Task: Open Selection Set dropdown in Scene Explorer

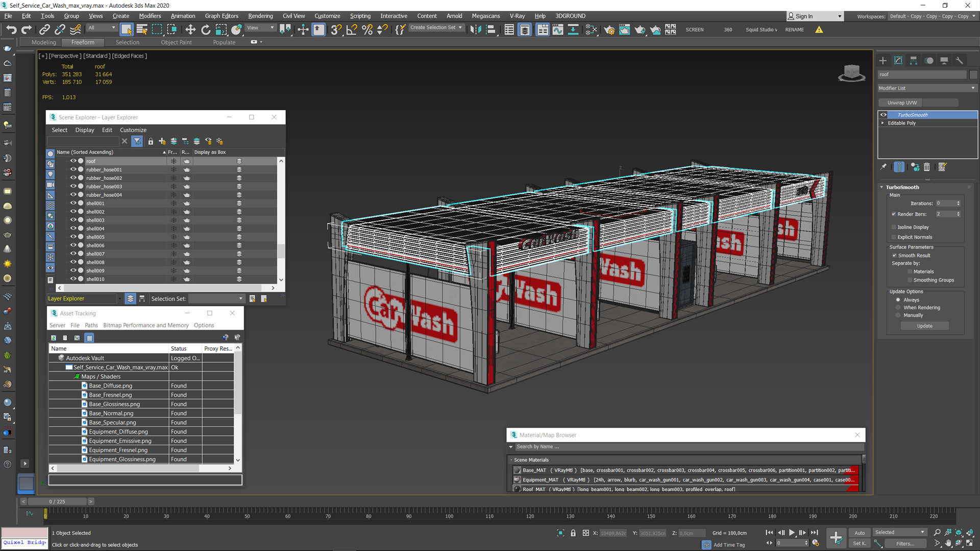Action: coord(216,299)
